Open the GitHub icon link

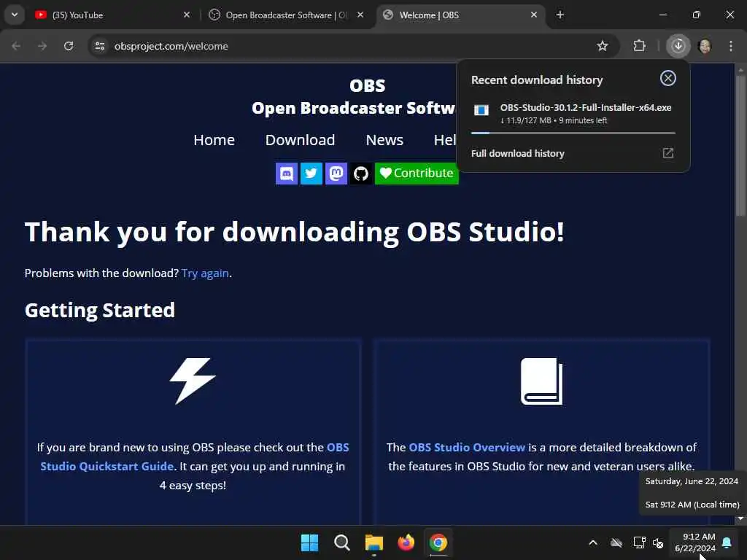[360, 174]
